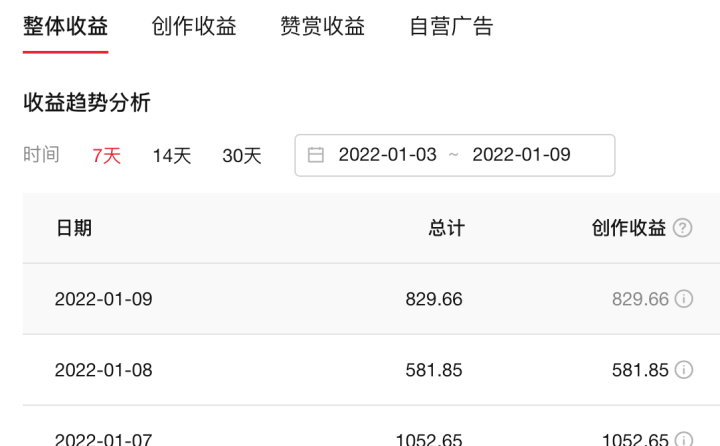Switch to the 30天 time range
This screenshot has height=446, width=720.
241,155
